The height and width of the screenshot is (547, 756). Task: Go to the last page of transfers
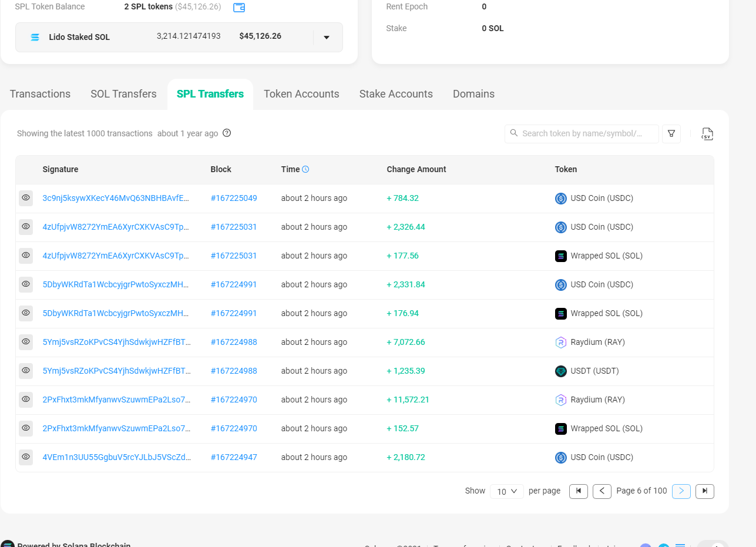(x=704, y=491)
